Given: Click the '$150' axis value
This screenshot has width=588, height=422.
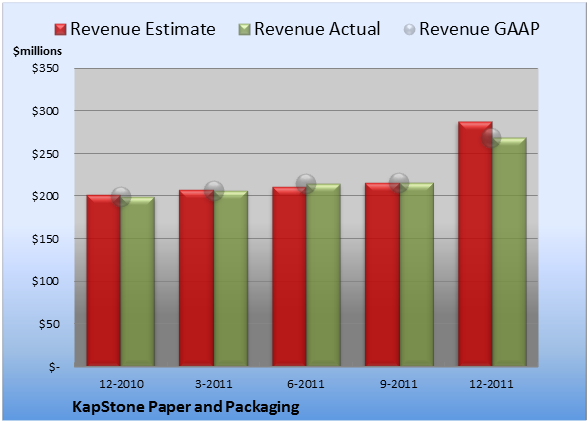Looking at the screenshot, I should [45, 239].
